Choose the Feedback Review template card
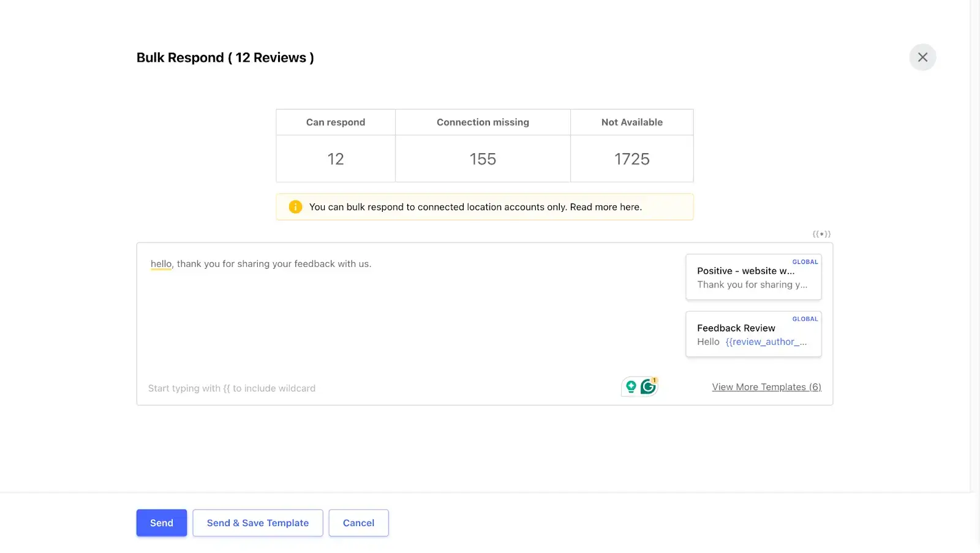The height and width of the screenshot is (553, 980). point(753,335)
